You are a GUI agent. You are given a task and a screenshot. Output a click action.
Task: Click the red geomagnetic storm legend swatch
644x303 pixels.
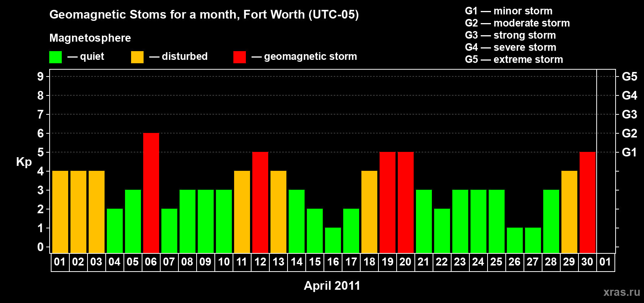239,57
